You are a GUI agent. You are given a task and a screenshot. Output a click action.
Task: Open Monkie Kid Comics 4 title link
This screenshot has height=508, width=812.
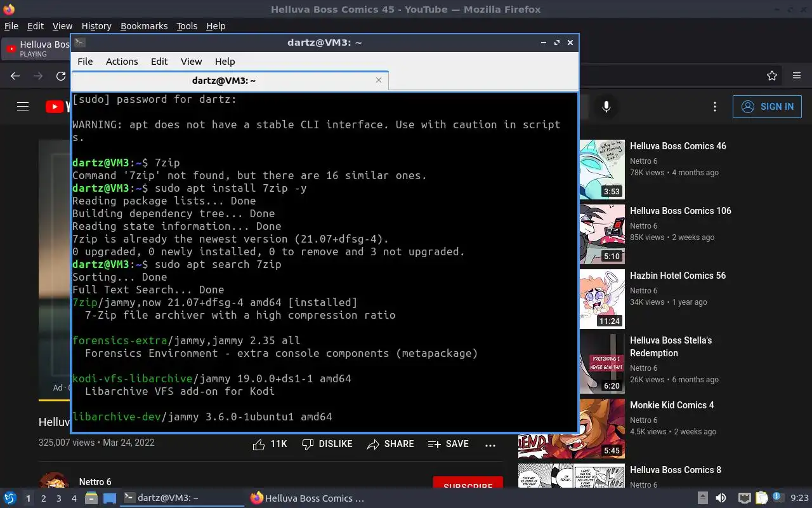tap(672, 405)
